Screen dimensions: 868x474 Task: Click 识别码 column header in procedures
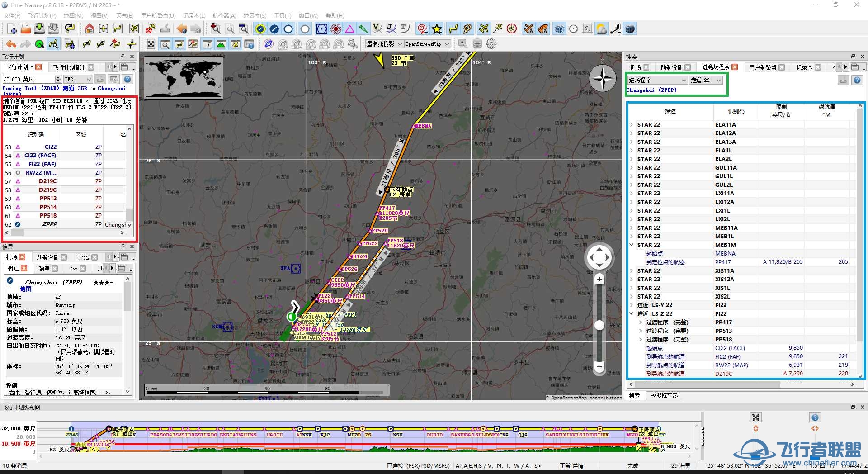point(736,111)
